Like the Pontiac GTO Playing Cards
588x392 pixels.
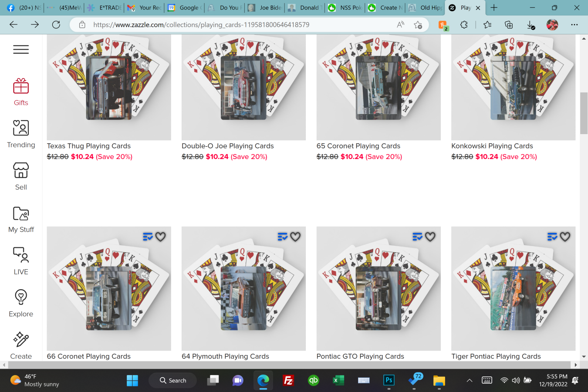(x=430, y=237)
